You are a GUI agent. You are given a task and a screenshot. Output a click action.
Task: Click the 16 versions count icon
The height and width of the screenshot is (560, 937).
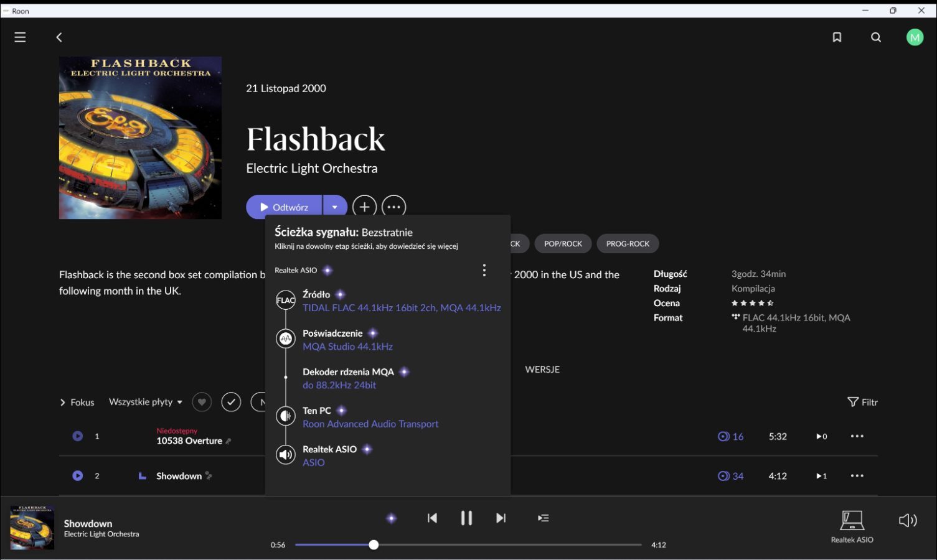730,436
